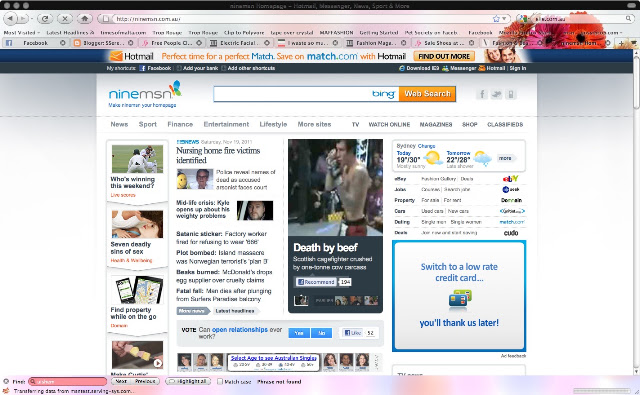The width and height of the screenshot is (640, 395).
Task: Open ninemsn Twitter icon beside search
Action: pyautogui.click(x=496, y=94)
